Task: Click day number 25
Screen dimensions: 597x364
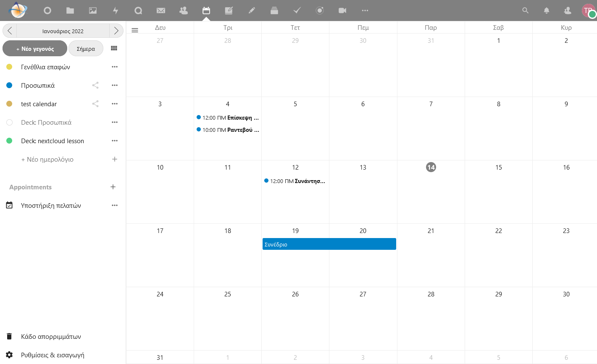Action: 228,294
